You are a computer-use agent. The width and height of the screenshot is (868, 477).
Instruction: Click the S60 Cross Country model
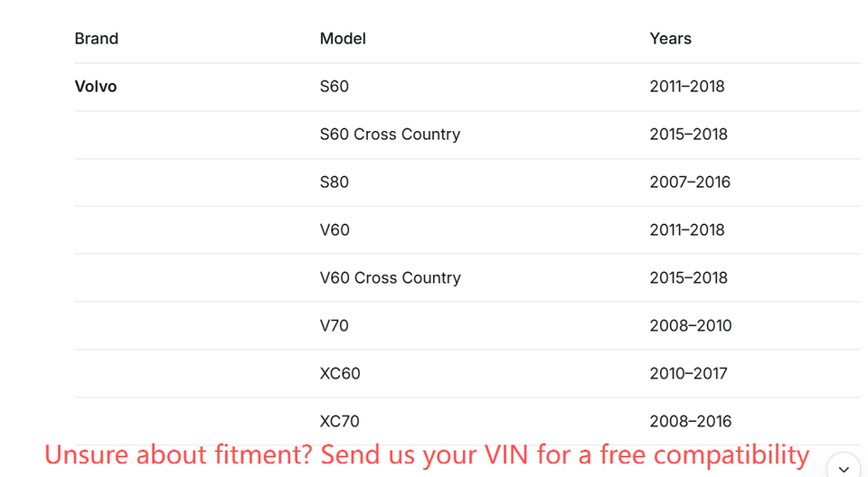coord(390,135)
